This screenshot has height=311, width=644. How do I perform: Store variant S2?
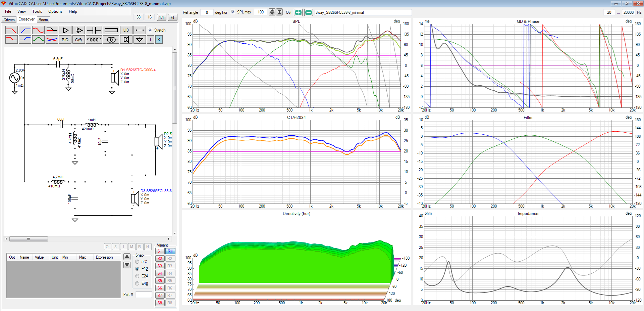(160, 259)
